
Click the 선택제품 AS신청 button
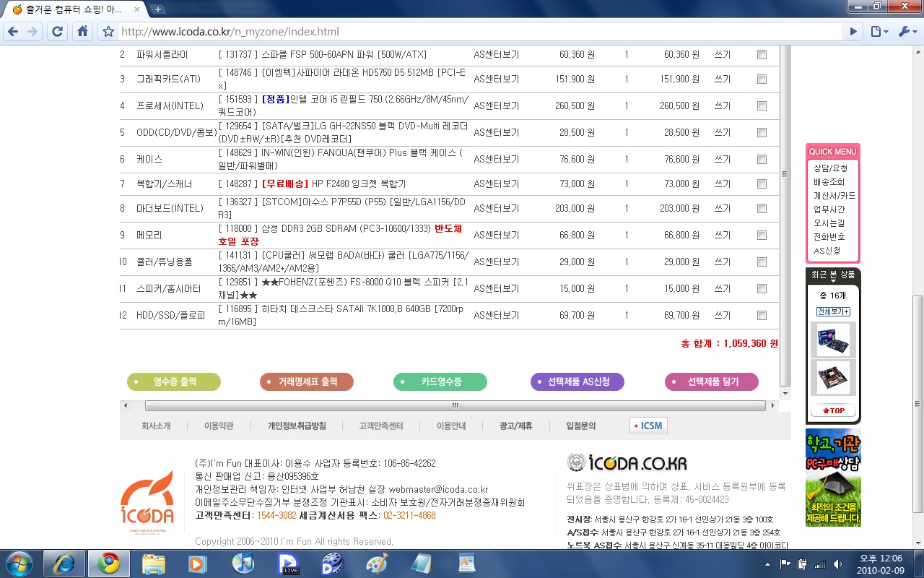(x=577, y=381)
